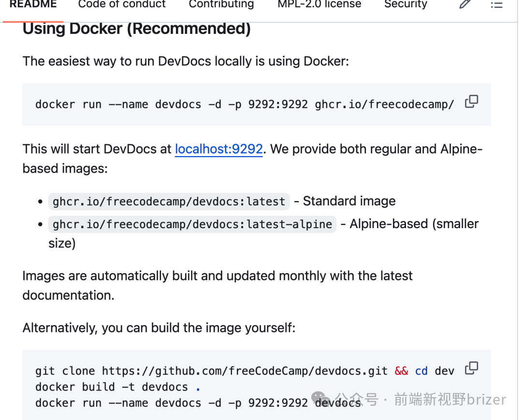The width and height of the screenshot is (522, 420).
Task: Select the Contributing tab
Action: tap(221, 4)
